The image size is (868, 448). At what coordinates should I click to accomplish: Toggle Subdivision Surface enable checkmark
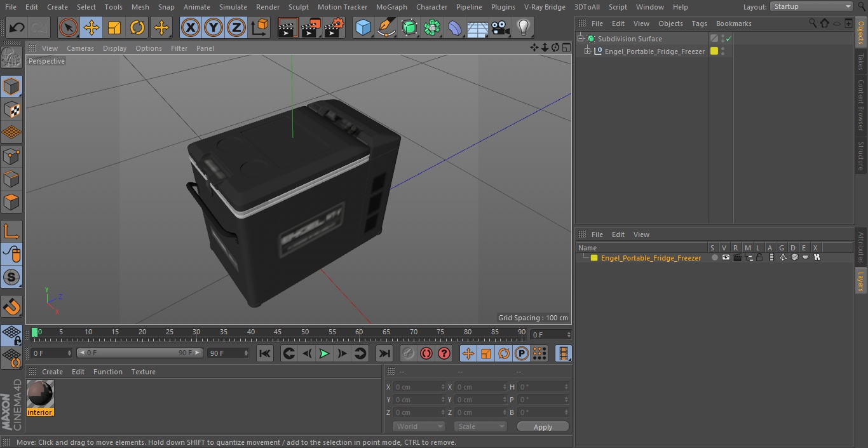pyautogui.click(x=729, y=39)
